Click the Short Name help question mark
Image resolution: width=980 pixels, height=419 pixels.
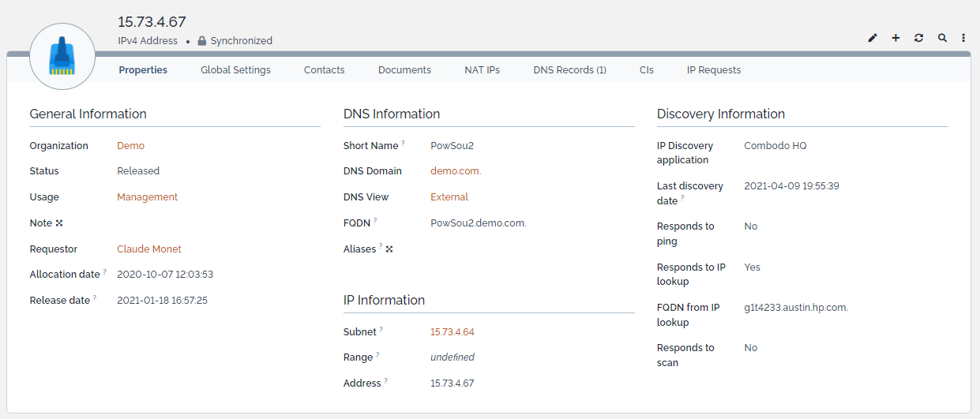pos(403,144)
